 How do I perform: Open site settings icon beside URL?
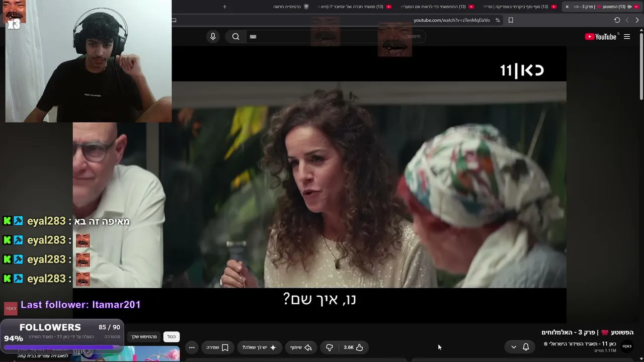coord(498,20)
